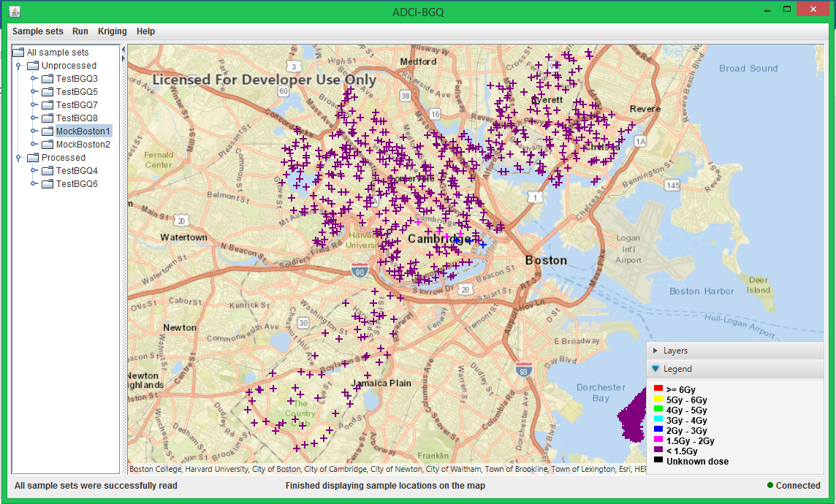The width and height of the screenshot is (836, 504).
Task: Click the black Unknown dose legend swatch
Action: click(x=658, y=459)
